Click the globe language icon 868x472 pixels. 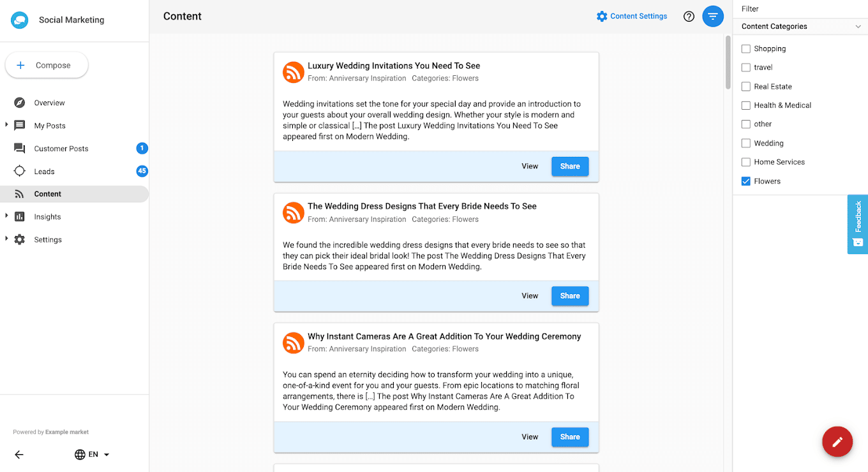(80, 455)
